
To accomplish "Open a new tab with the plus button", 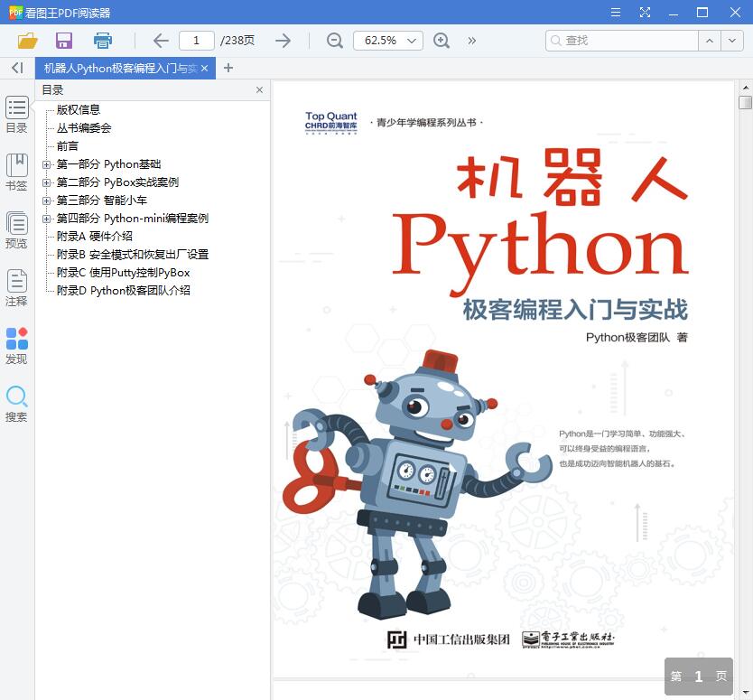I will coord(228,68).
